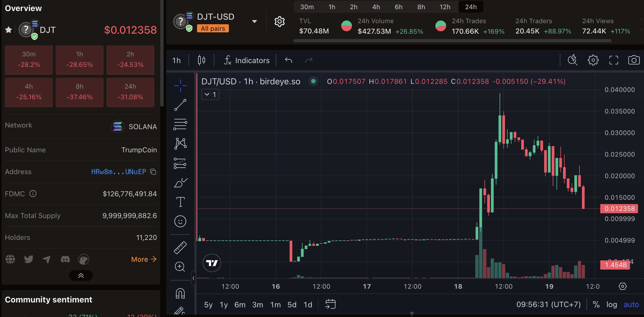
Task: Toggle the DJT favorite star
Action: [x=9, y=30]
